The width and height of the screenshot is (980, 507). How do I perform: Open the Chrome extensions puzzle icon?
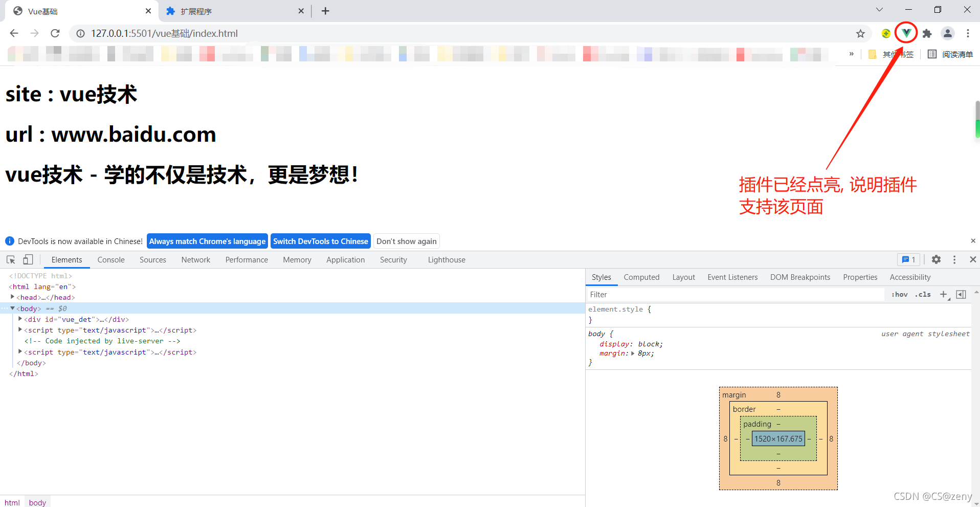pyautogui.click(x=927, y=33)
